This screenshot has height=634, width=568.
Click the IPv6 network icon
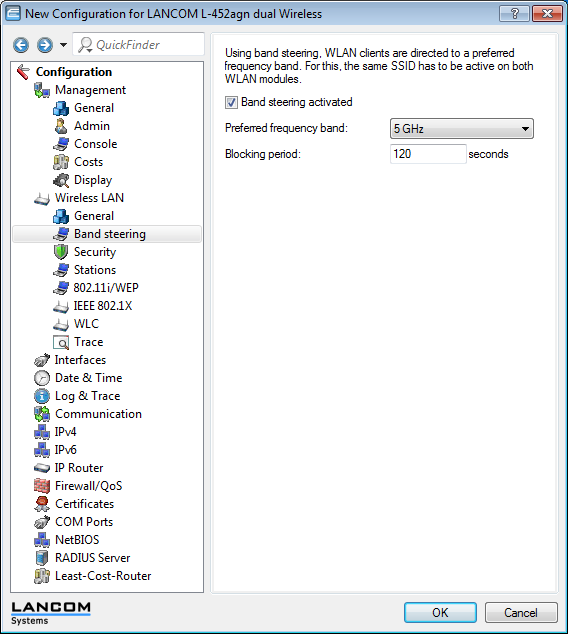point(42,450)
